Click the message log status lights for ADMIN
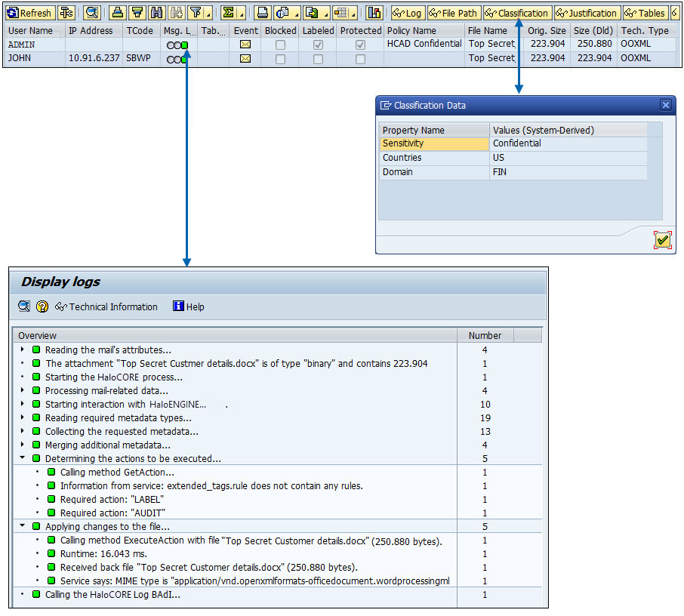The width and height of the screenshot is (684, 616). [x=177, y=45]
